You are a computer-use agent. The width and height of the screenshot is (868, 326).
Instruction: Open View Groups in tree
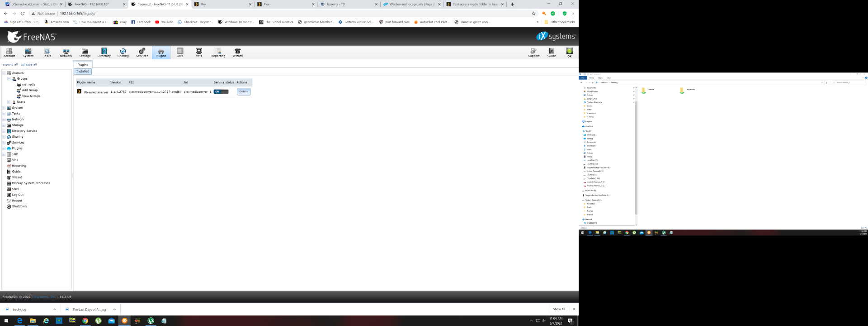pos(28,96)
